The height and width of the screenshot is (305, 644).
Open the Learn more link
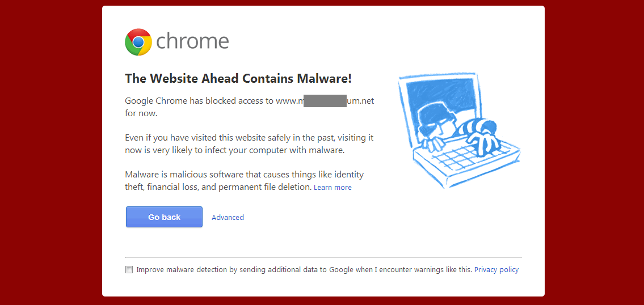tap(332, 188)
